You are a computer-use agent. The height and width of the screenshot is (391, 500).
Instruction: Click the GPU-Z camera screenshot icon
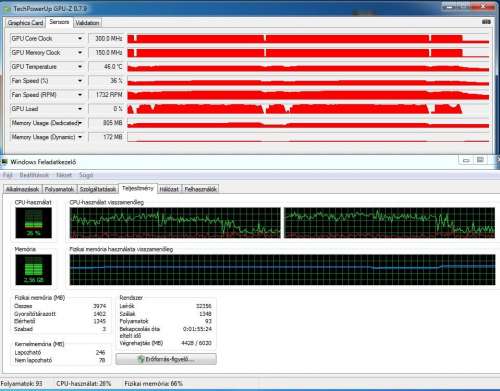click(486, 22)
